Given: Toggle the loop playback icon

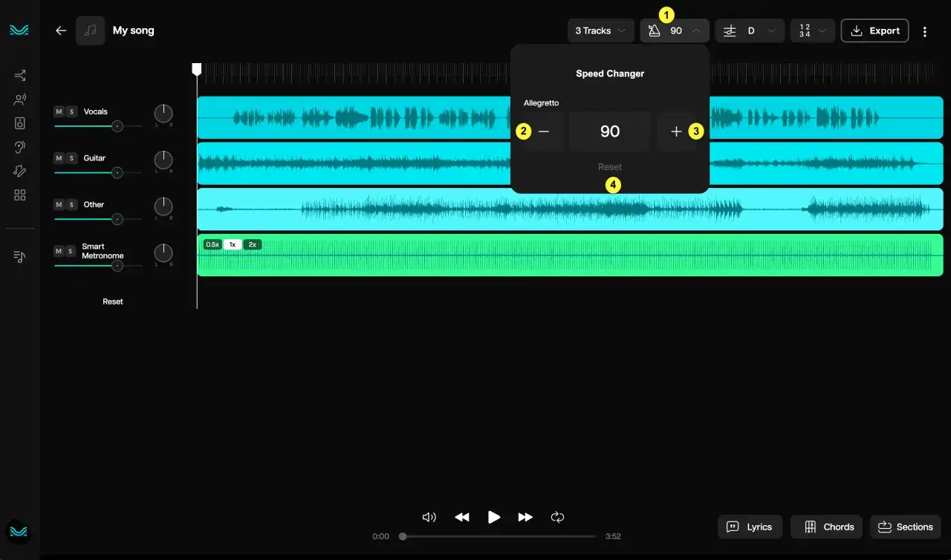Looking at the screenshot, I should (557, 517).
